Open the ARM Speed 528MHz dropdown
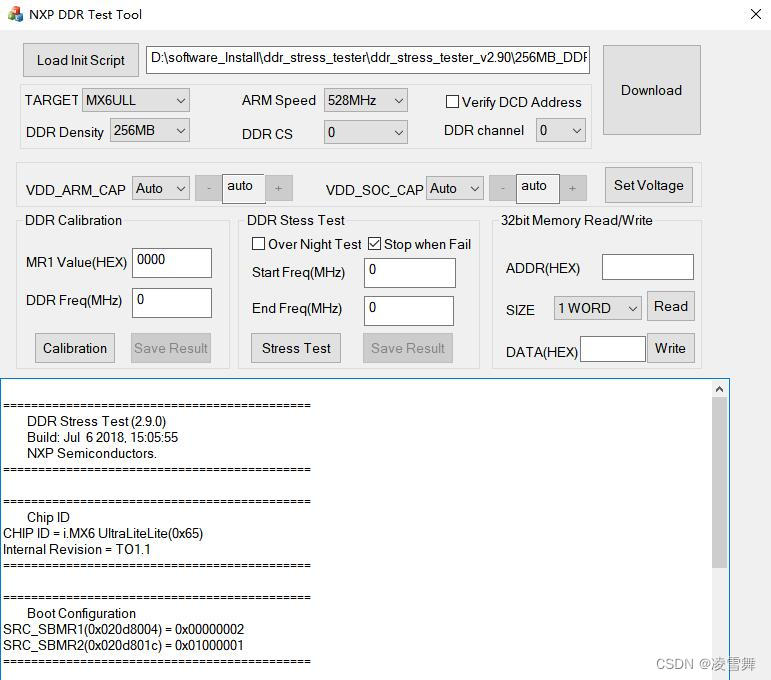This screenshot has width=771, height=680. pyautogui.click(x=365, y=100)
